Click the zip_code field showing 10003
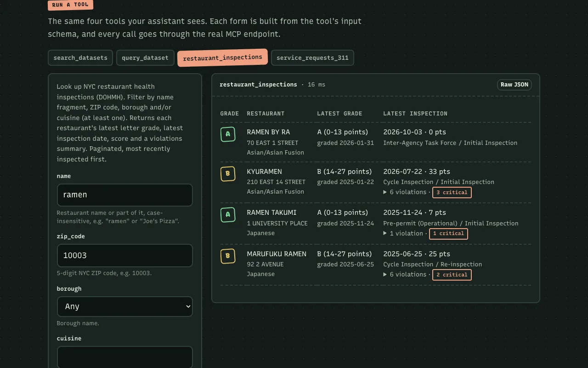This screenshot has height=368, width=588. (124, 256)
